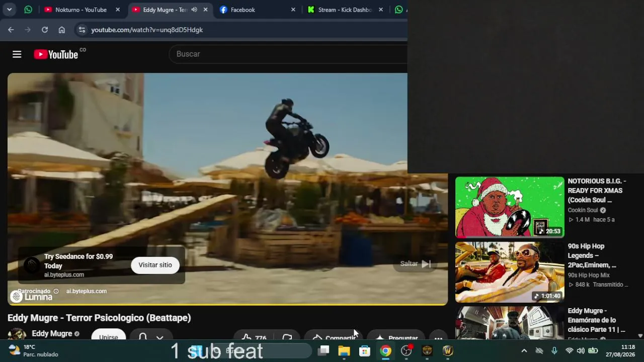
Task: Open the World of Warcraft taskbar icon
Action: pyautogui.click(x=448, y=350)
